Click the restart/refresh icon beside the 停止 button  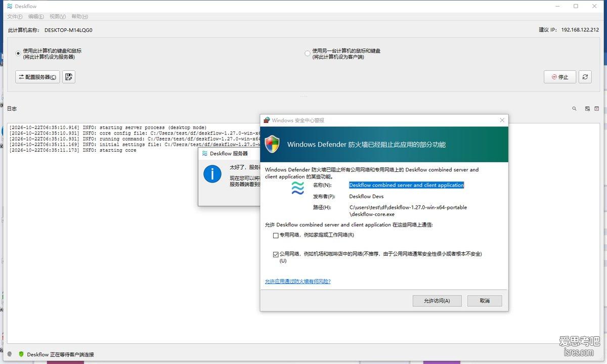click(585, 77)
